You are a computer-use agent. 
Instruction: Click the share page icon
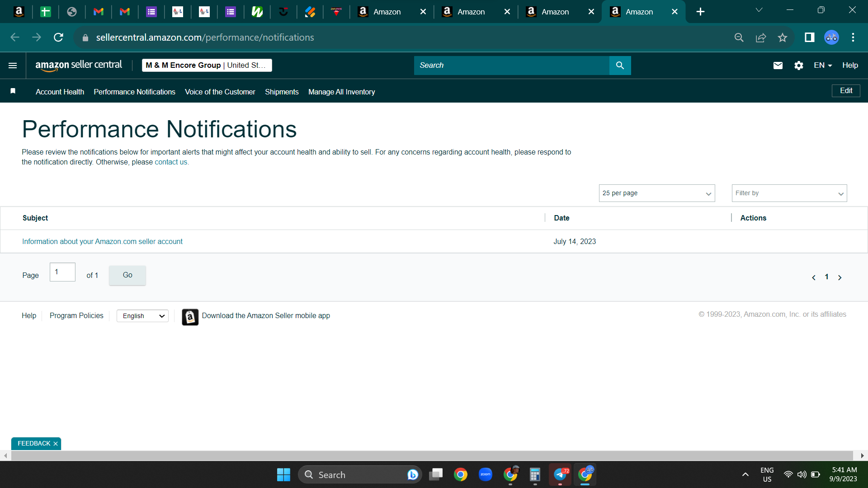[761, 38]
